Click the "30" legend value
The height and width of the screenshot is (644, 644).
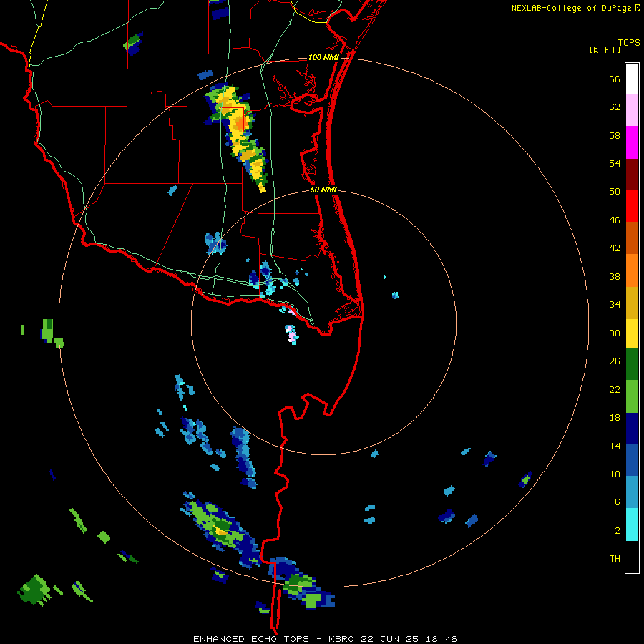click(615, 333)
